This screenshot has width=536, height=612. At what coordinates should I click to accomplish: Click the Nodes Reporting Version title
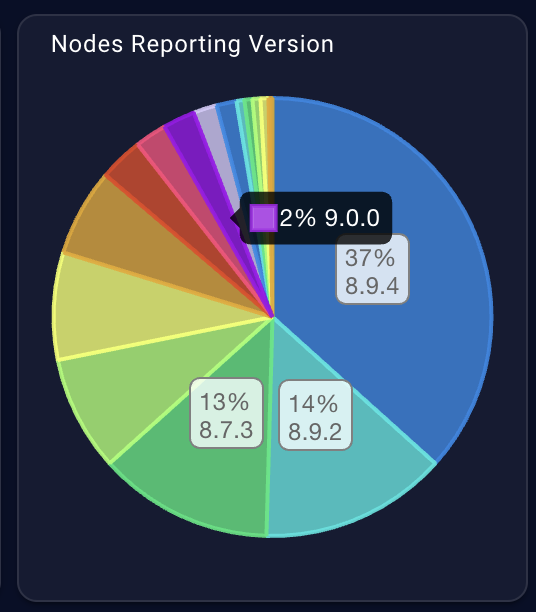point(192,44)
